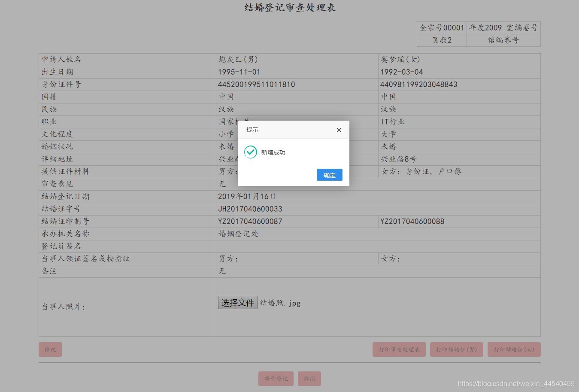579x392 pixels.
Task: Click the 打印结婚证(女) button
Action: pyautogui.click(x=514, y=349)
